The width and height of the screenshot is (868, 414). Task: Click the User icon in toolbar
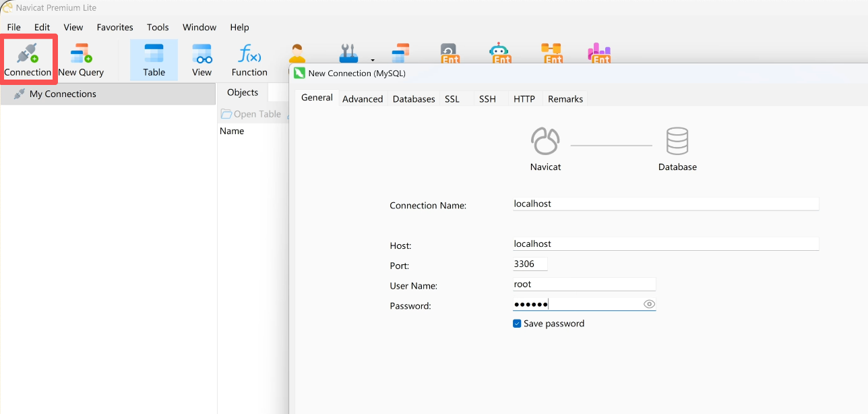click(297, 53)
